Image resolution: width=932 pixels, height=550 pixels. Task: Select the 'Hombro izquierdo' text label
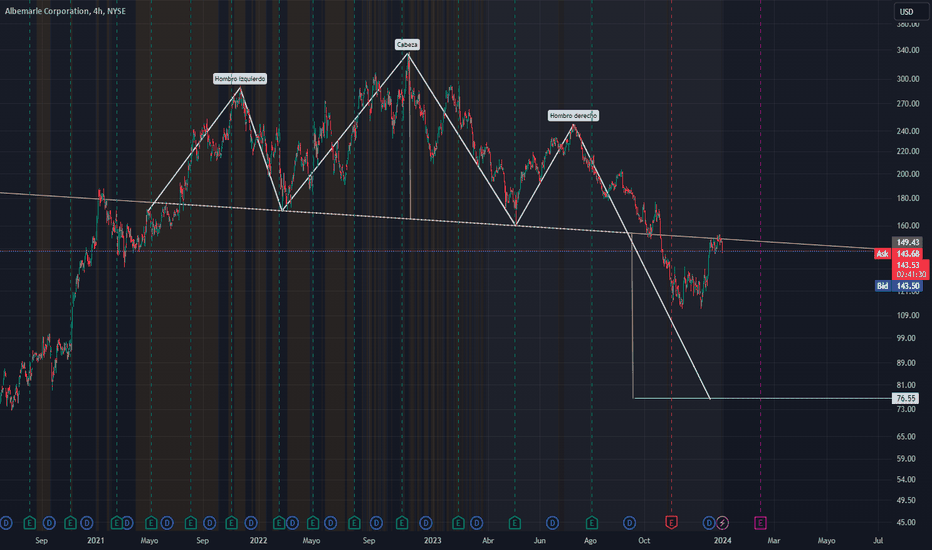coord(240,78)
